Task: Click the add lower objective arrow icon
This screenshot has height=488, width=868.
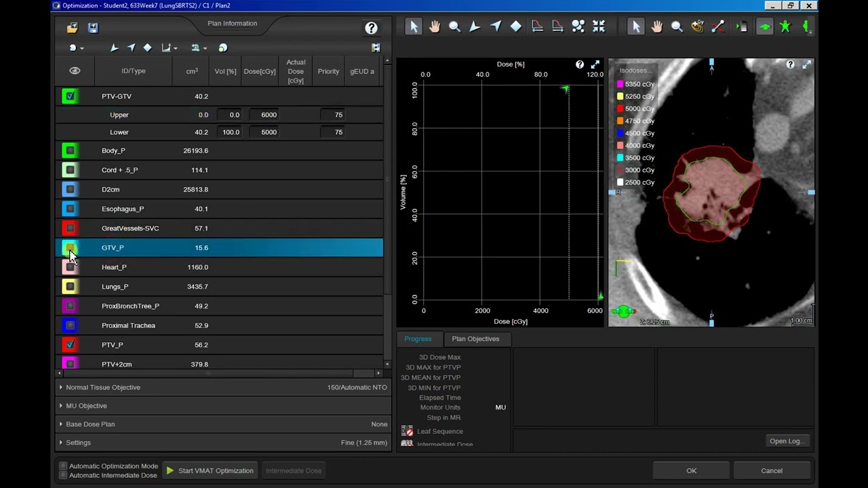Action: [x=131, y=47]
